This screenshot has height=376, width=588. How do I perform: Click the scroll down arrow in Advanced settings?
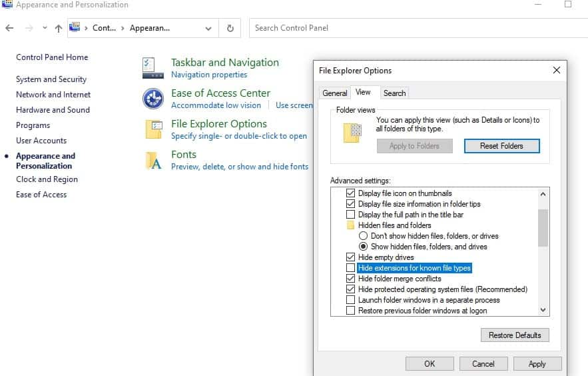click(543, 310)
